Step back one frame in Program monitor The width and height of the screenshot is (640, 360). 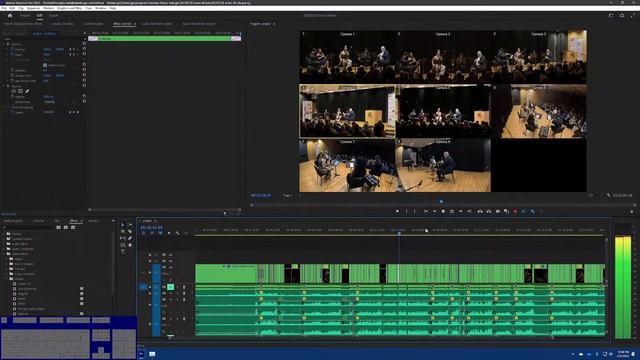434,211
